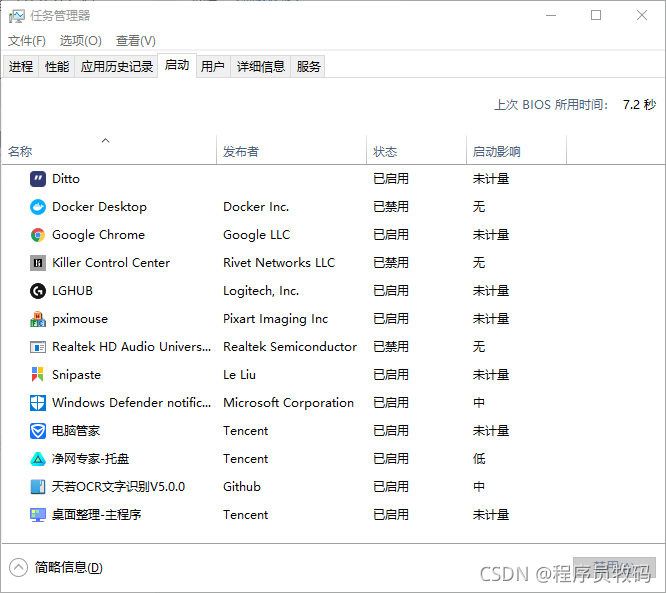Click publisher Rivet Networks LLC

pos(279,263)
